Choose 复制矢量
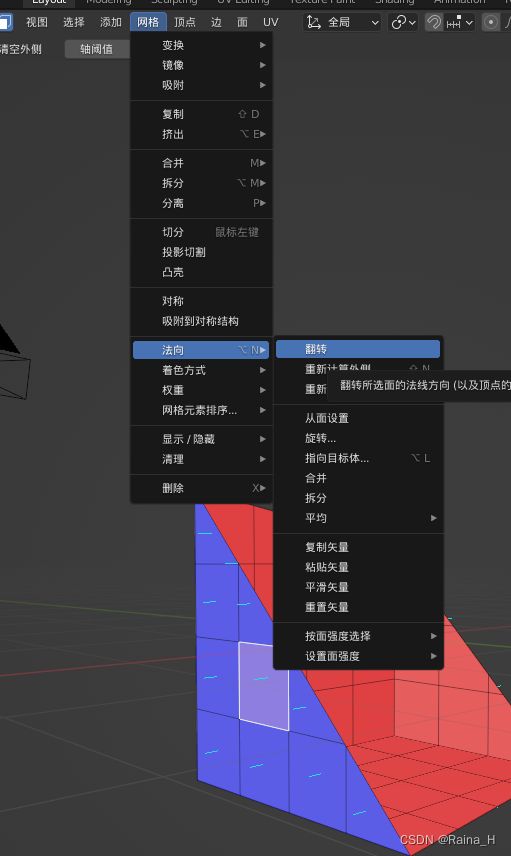The image size is (511, 856). tap(358, 547)
